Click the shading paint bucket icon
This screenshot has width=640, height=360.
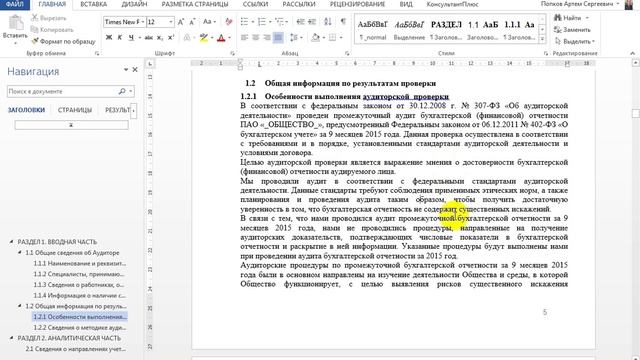(316, 38)
